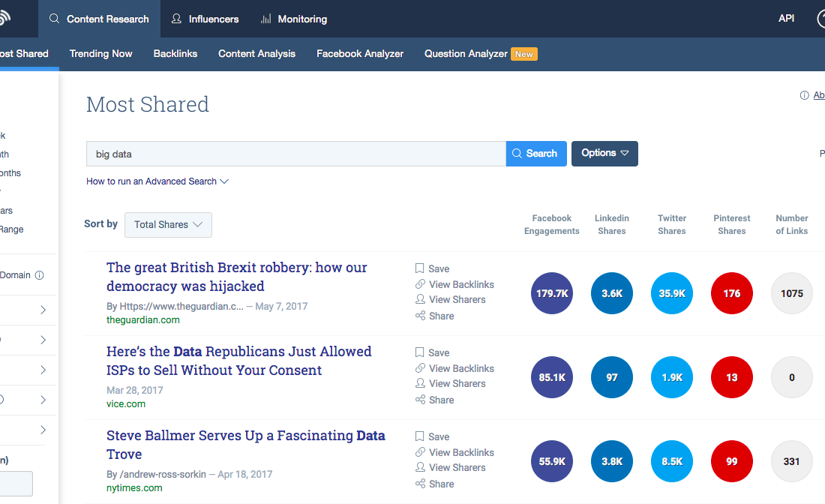Click View Sharers person icon for Steve Ballmer article
Screen dimensions: 825x504
tap(420, 467)
